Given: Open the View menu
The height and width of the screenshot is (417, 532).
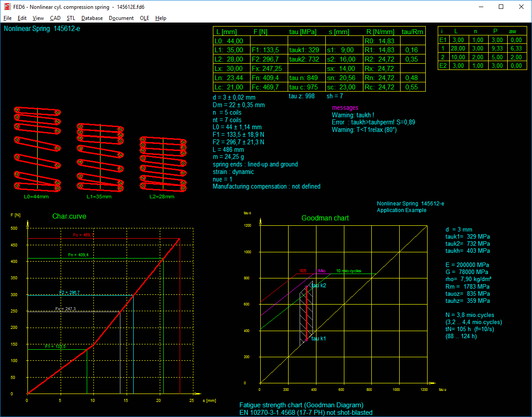Looking at the screenshot, I should tap(38, 18).
